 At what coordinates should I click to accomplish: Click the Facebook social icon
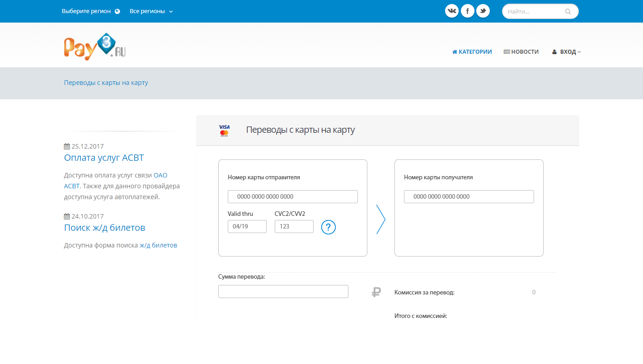tap(467, 10)
